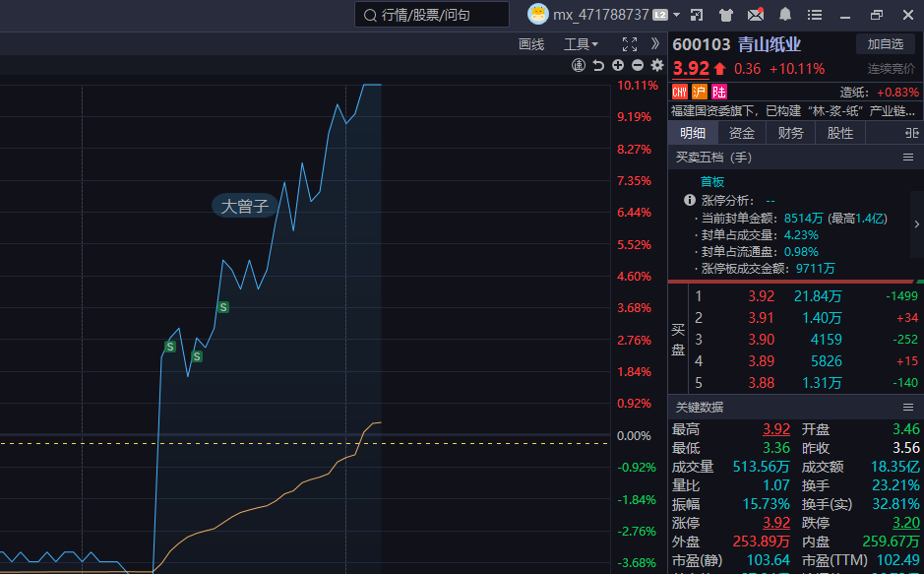
Task: Expand the account dropdown next to username
Action: point(677,15)
